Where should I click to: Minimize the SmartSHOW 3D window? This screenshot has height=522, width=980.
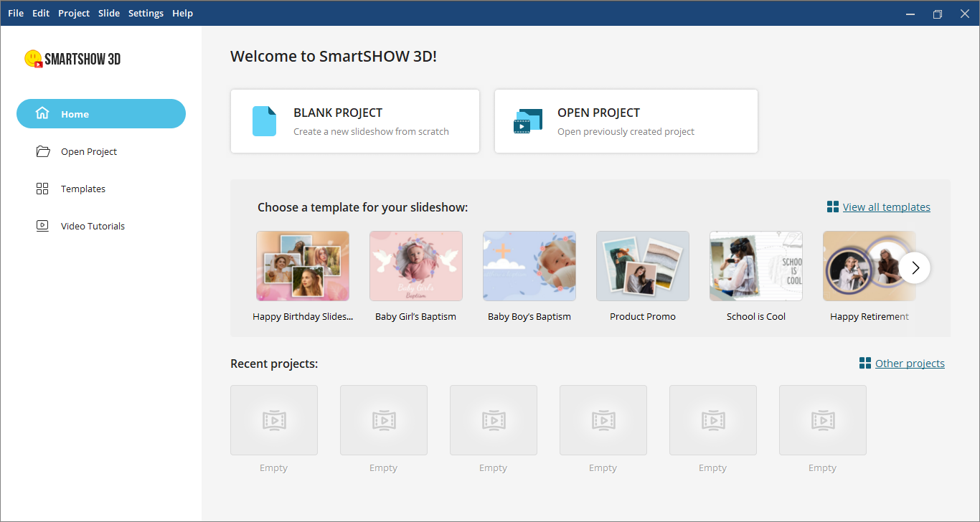pyautogui.click(x=910, y=14)
